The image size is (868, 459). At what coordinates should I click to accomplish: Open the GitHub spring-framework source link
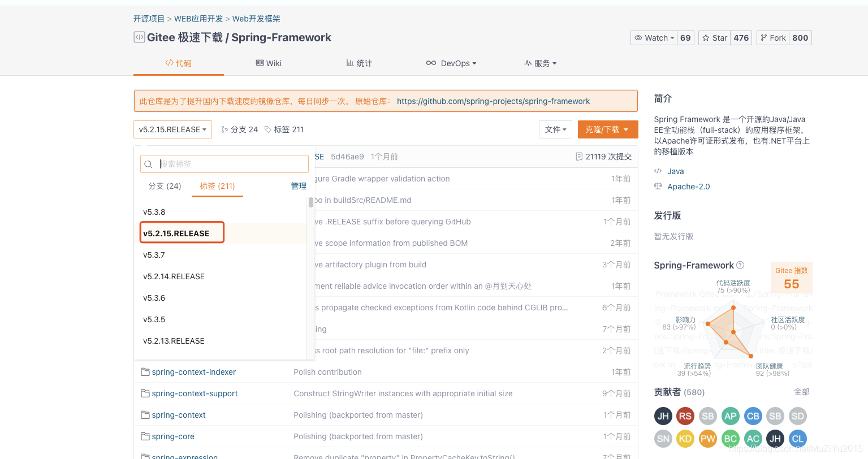493,101
